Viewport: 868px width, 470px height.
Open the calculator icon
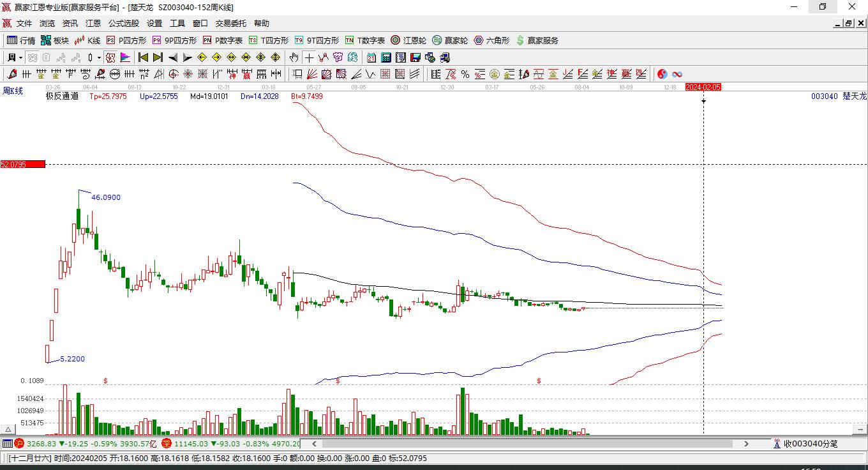(385, 57)
